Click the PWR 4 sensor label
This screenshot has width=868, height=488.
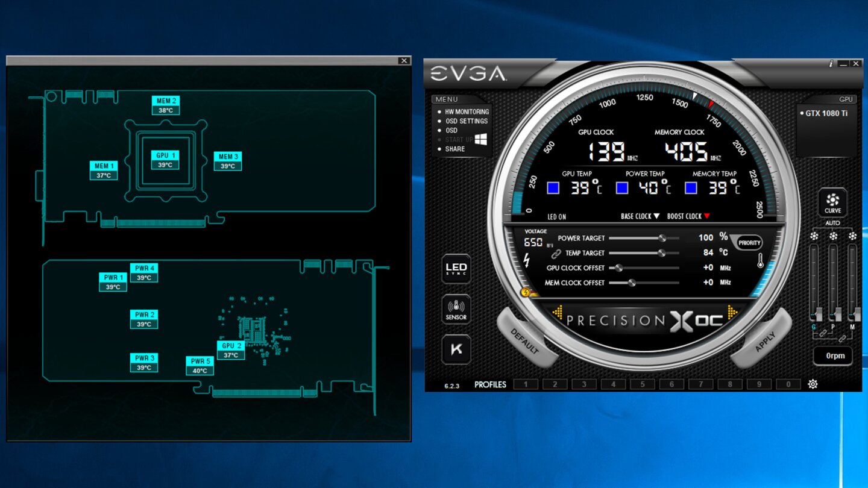click(x=144, y=273)
